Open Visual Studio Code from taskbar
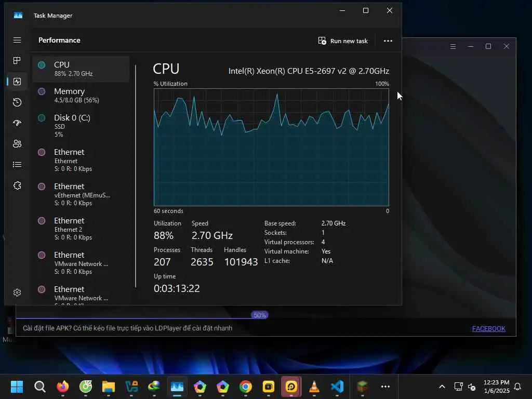The width and height of the screenshot is (532, 399). 337,387
